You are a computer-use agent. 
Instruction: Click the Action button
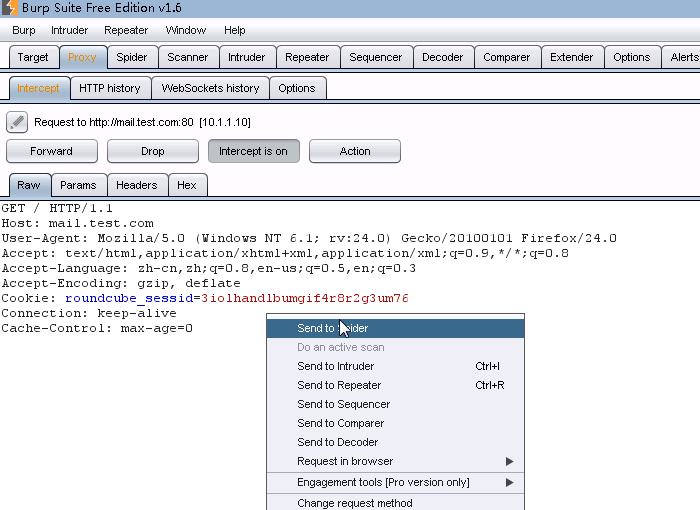(x=355, y=151)
